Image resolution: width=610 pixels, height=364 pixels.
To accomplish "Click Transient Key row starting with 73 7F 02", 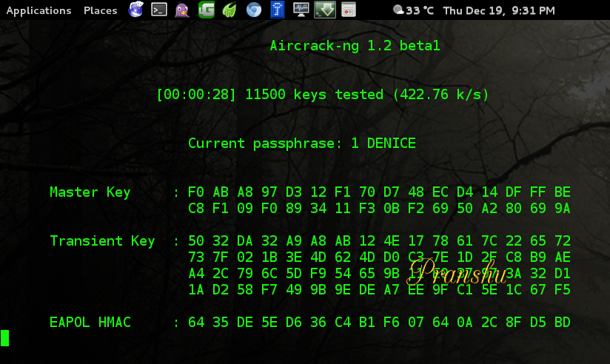I will click(379, 257).
